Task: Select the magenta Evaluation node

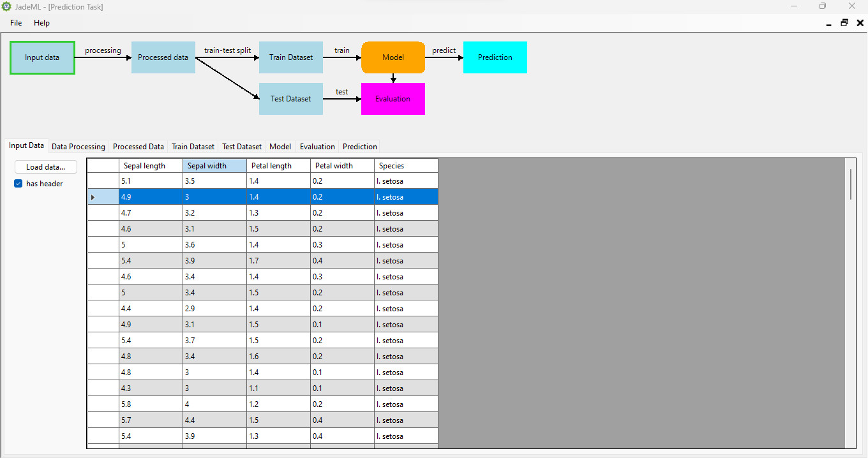Action: (x=393, y=99)
